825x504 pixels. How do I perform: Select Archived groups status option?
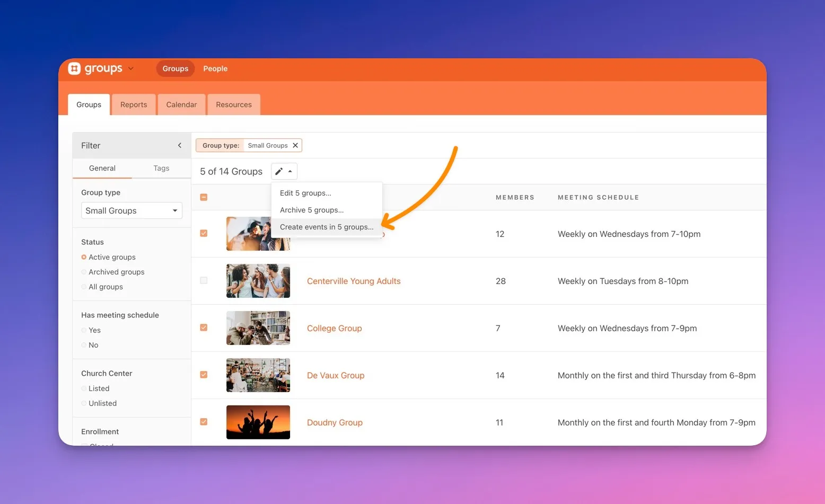(84, 272)
